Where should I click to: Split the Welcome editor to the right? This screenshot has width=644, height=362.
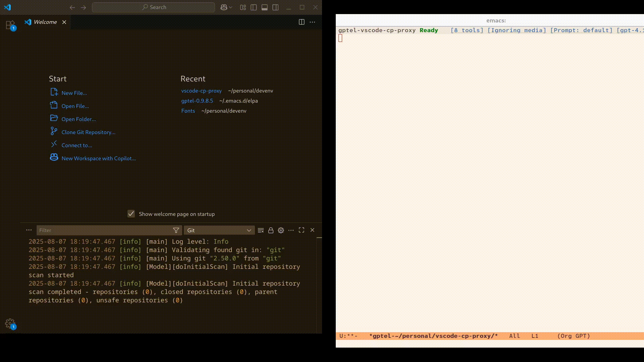(x=302, y=22)
